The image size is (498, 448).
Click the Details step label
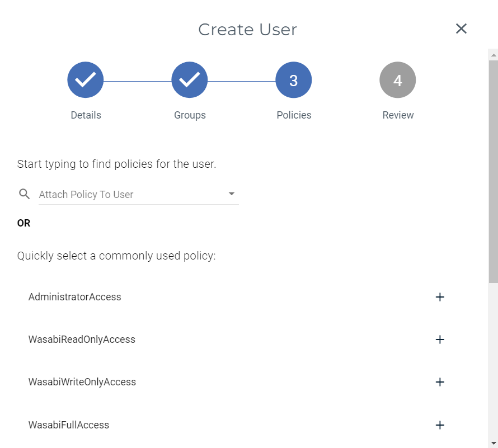click(x=86, y=115)
